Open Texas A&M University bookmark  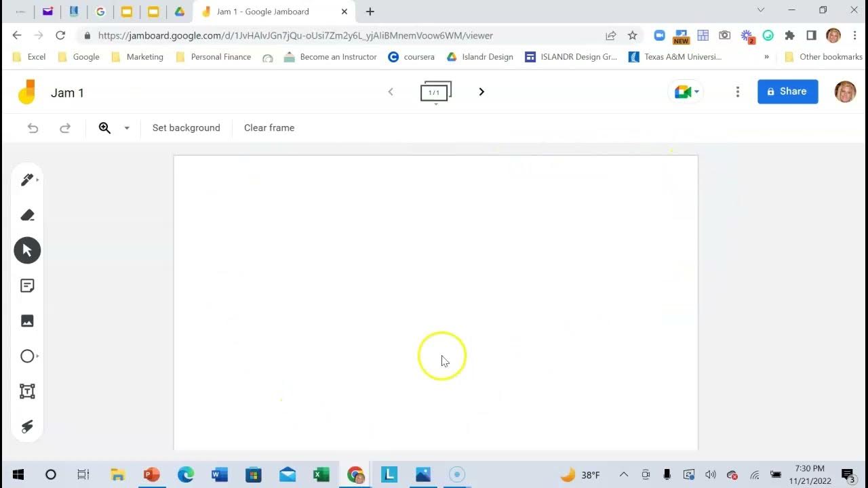tap(675, 57)
